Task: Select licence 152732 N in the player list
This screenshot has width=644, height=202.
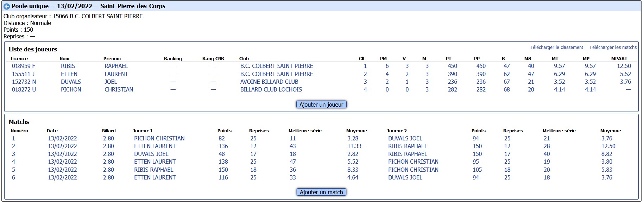Action: pos(24,82)
